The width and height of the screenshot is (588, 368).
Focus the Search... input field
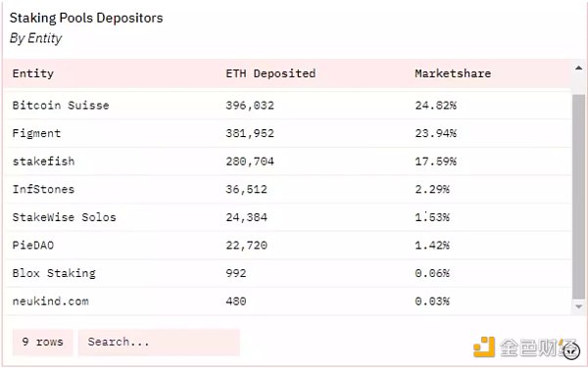[159, 342]
